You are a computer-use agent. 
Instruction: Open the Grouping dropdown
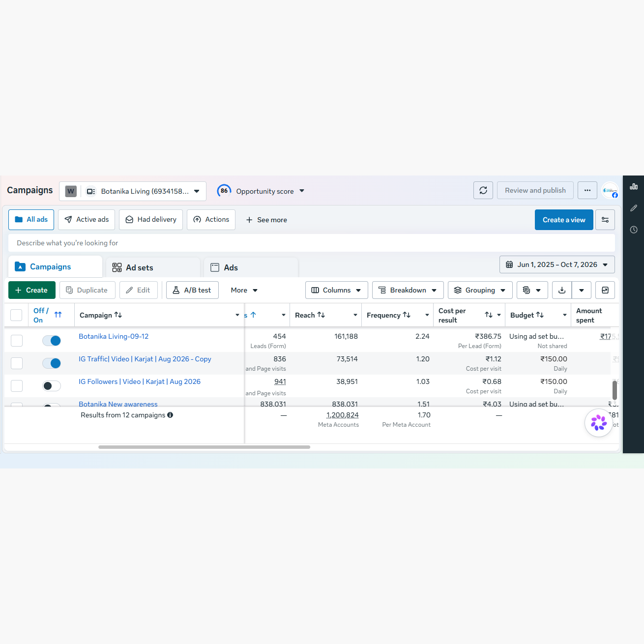[x=480, y=290]
